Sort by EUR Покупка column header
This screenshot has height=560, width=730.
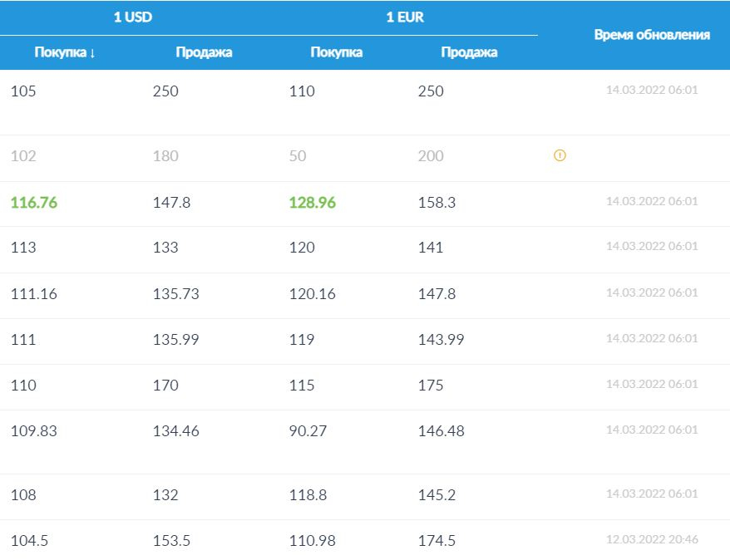336,52
